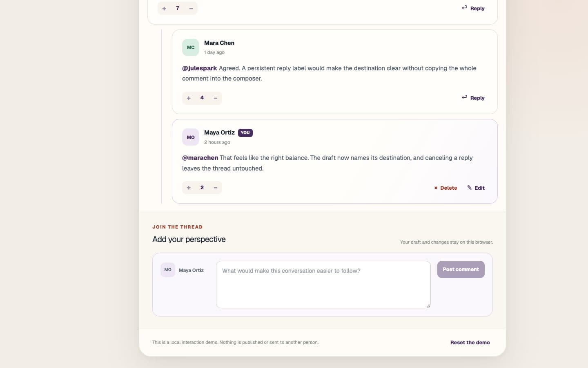
Task: Click Mara Chen's MC avatar
Action: (191, 47)
